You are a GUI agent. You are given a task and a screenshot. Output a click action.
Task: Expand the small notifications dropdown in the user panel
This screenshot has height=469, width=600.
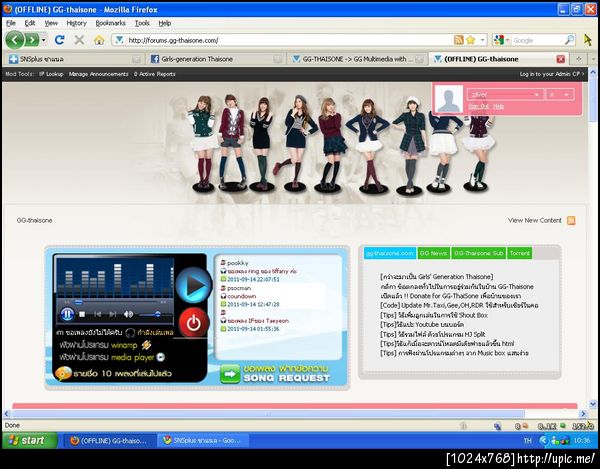point(566,94)
